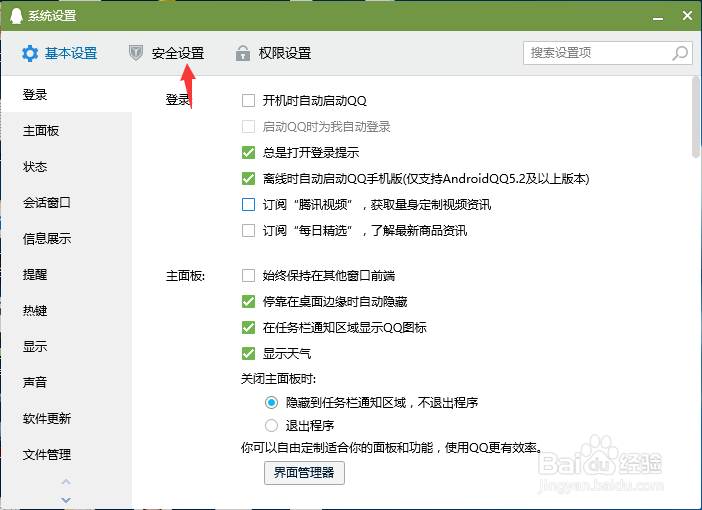Select 退出程序 radio option
The height and width of the screenshot is (510, 702).
point(271,425)
